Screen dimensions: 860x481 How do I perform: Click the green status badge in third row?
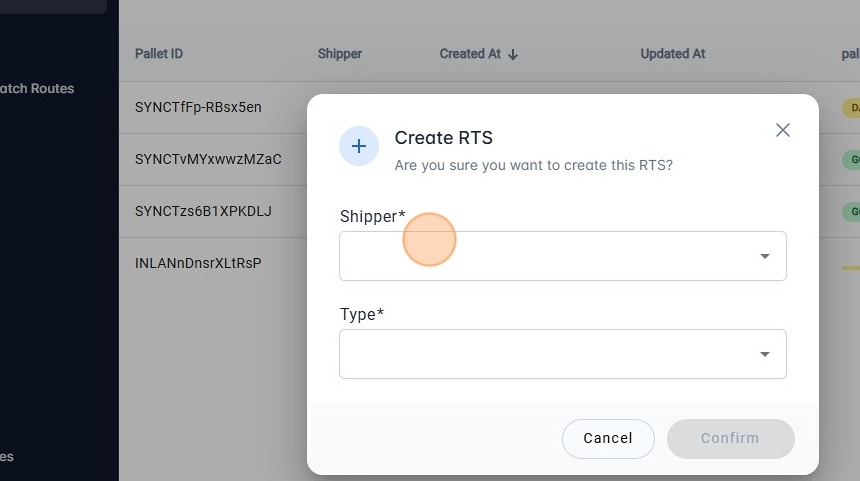[851, 211]
